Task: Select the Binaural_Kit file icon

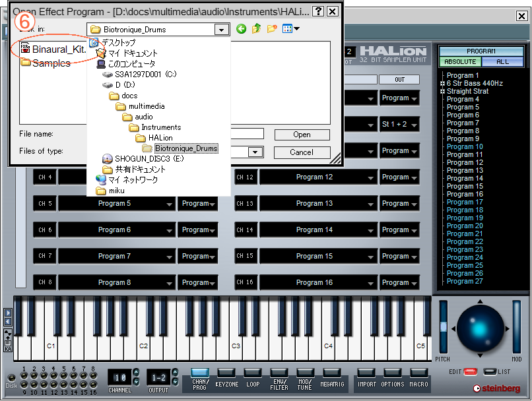Action: (25, 49)
